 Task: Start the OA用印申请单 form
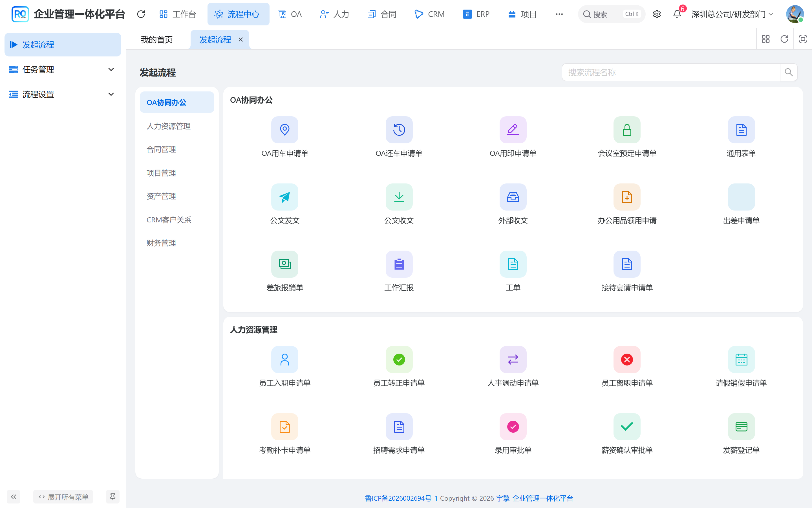(513, 130)
